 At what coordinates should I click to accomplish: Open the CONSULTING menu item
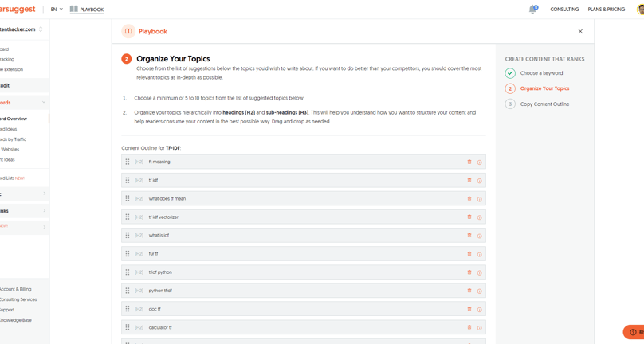(564, 9)
